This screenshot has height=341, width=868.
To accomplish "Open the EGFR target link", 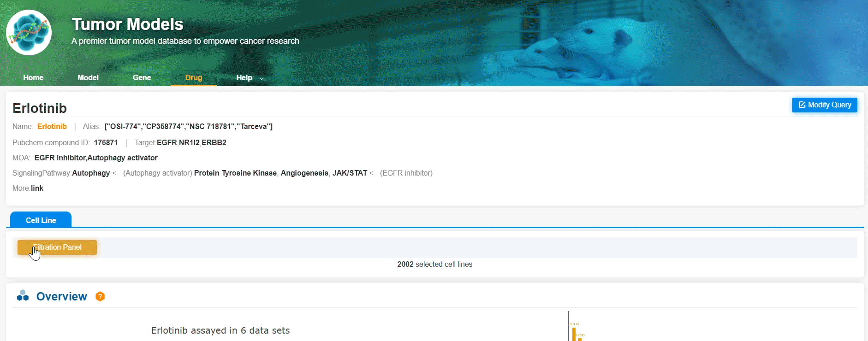I will [x=166, y=143].
